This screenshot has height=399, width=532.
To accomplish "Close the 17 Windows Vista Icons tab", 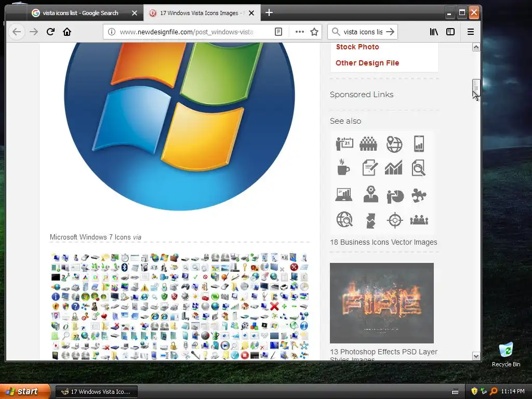I will point(251,13).
